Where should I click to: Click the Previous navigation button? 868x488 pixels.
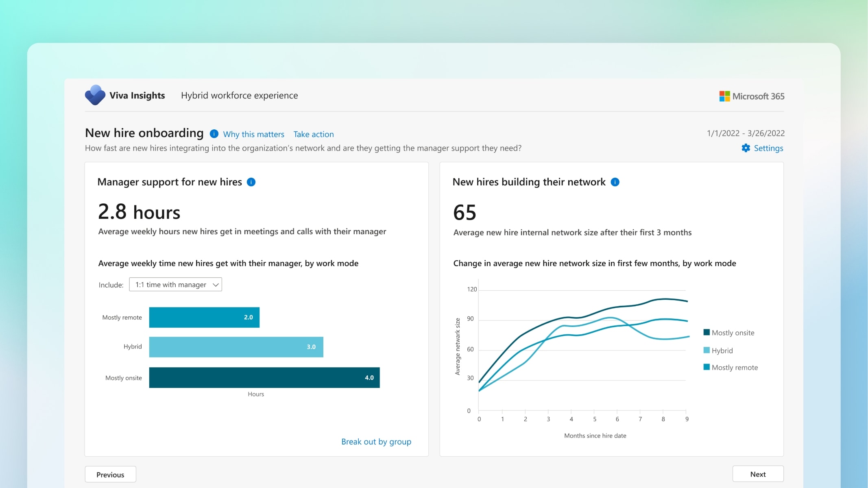[x=110, y=474]
